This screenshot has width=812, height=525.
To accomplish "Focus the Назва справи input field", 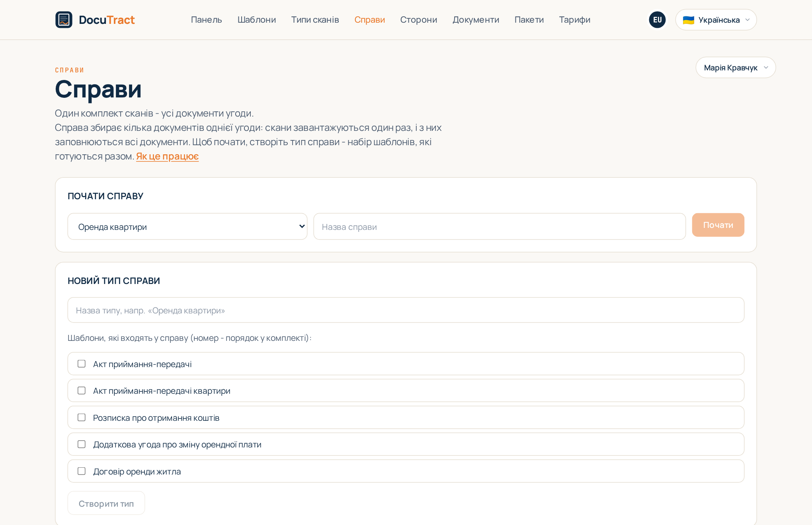I will tap(500, 226).
